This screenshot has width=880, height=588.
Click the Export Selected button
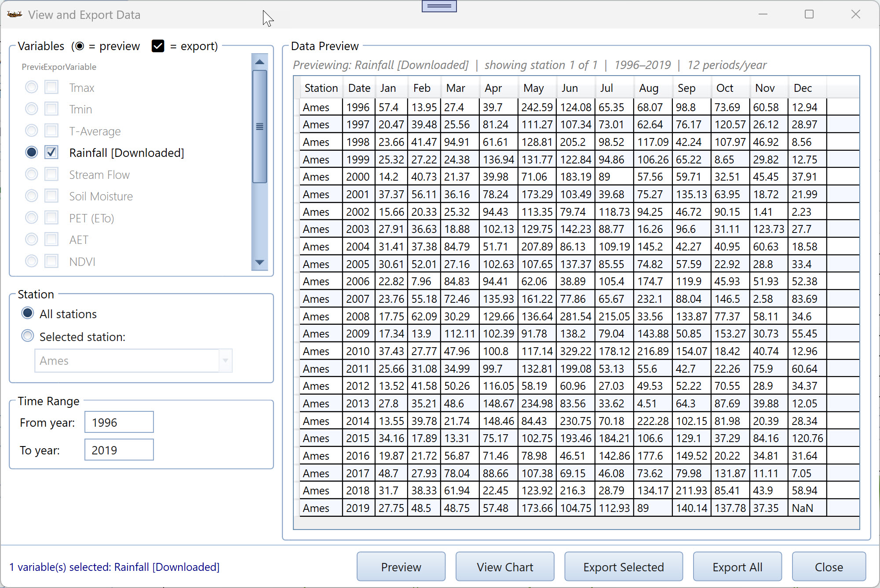coord(624,567)
